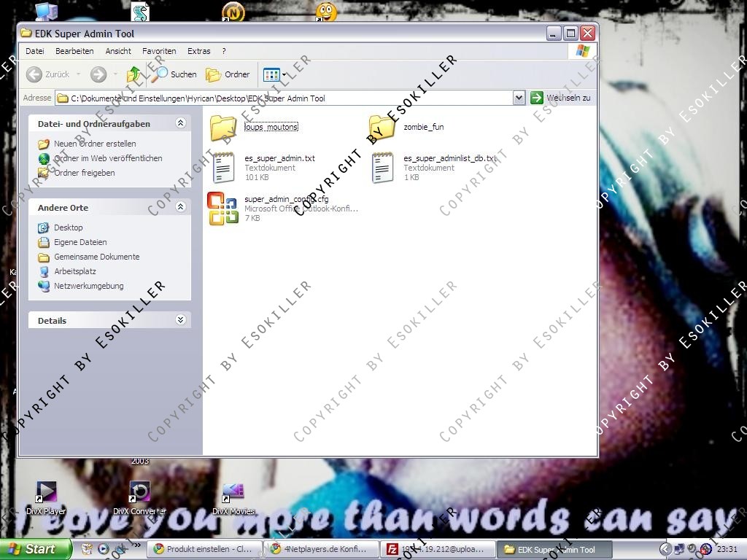Select the super_admin_config.cfg file icon
747x560 pixels.
[x=223, y=209]
